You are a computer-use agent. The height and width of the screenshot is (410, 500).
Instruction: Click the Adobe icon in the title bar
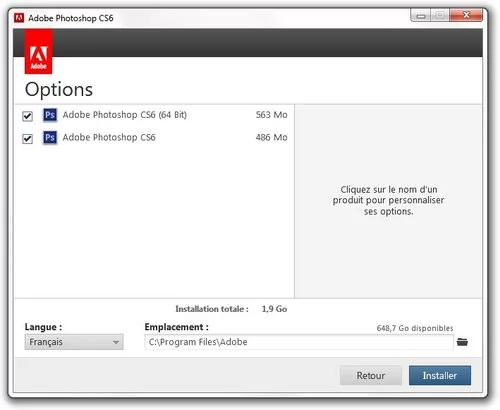click(x=19, y=18)
